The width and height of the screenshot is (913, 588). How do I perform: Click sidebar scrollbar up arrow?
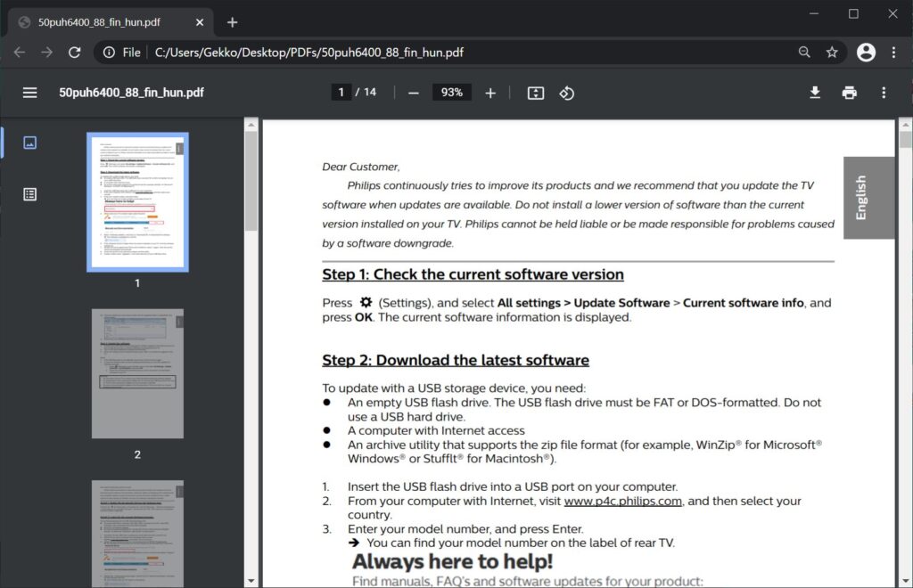[x=251, y=125]
